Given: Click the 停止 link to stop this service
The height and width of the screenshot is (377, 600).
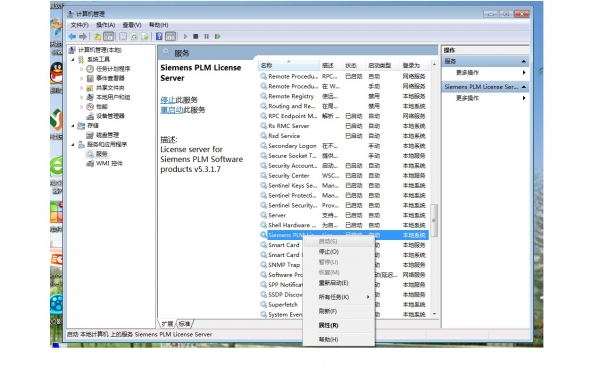Looking at the screenshot, I should [168, 100].
